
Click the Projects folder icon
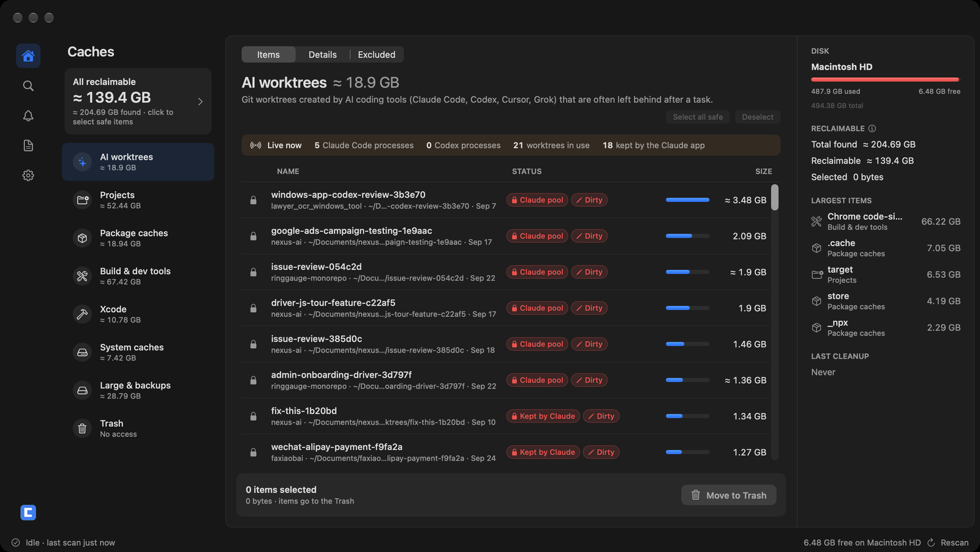coord(82,200)
